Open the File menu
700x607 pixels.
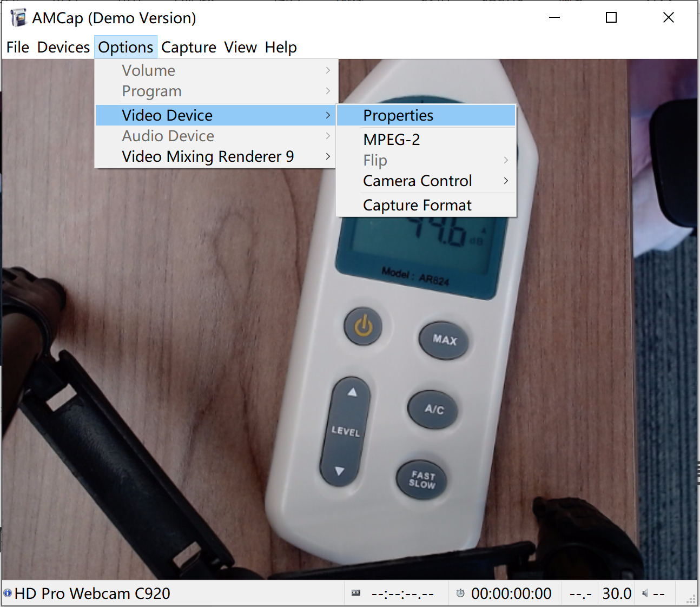click(x=18, y=47)
